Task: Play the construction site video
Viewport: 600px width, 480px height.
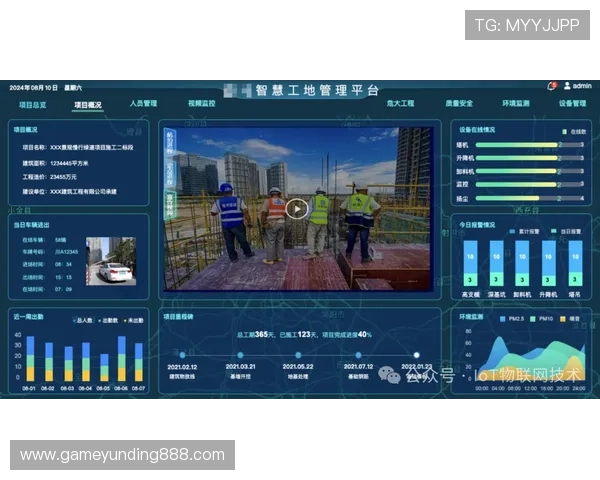Action: pyautogui.click(x=296, y=209)
